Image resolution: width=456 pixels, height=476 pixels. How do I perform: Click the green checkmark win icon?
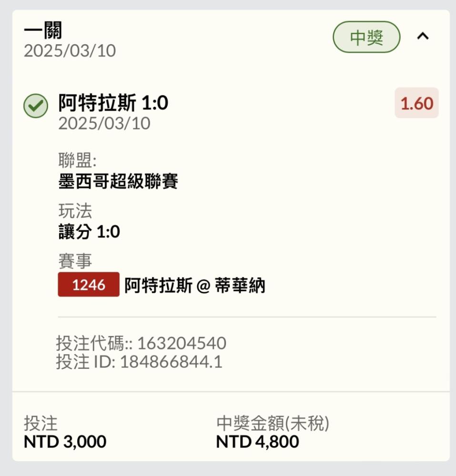coord(36,105)
